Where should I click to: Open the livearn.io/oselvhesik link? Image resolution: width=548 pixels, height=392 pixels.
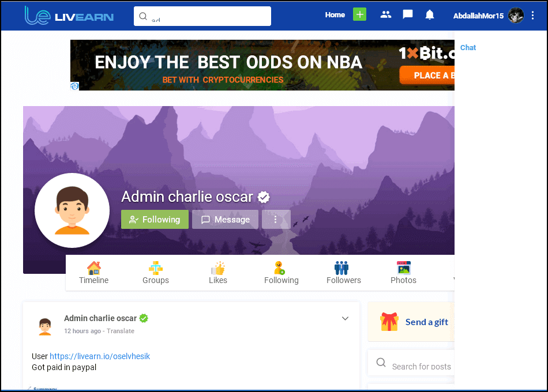(100, 356)
